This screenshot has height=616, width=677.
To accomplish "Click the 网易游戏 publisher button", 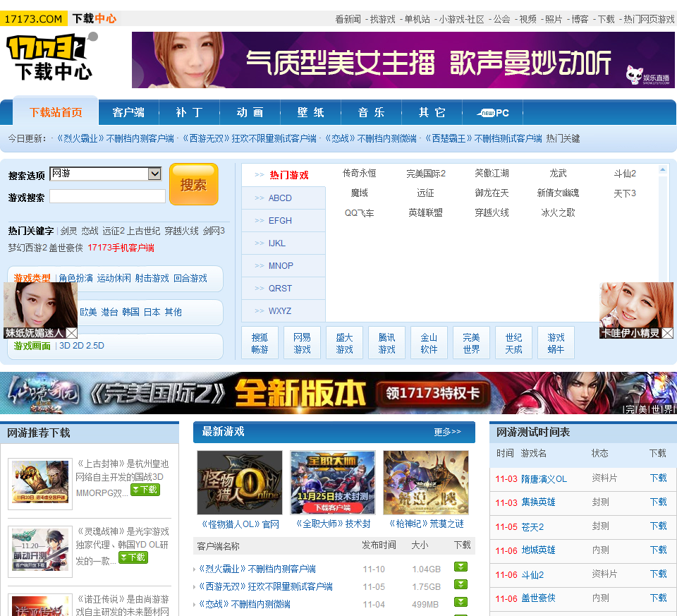I will click(303, 343).
